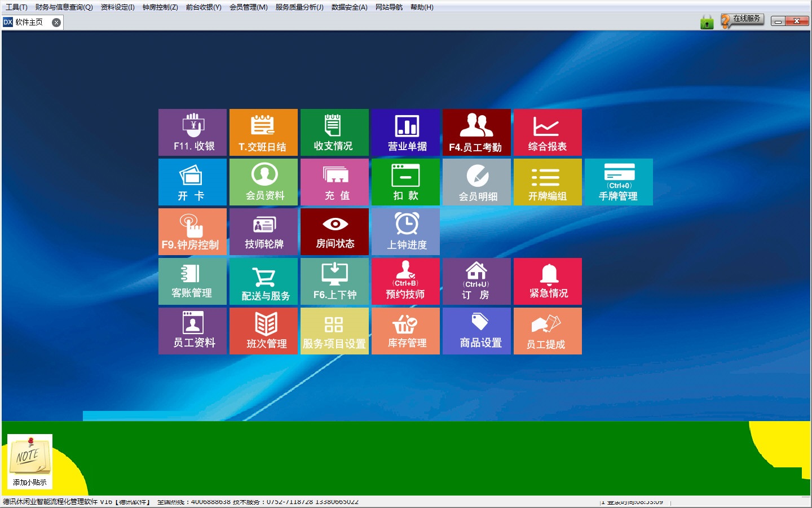The height and width of the screenshot is (508, 812).
Task: Open the 员工提成 staff commission tile
Action: pos(548,331)
